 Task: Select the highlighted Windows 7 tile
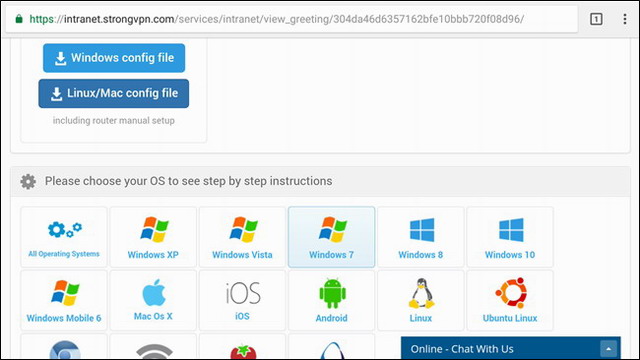331,237
